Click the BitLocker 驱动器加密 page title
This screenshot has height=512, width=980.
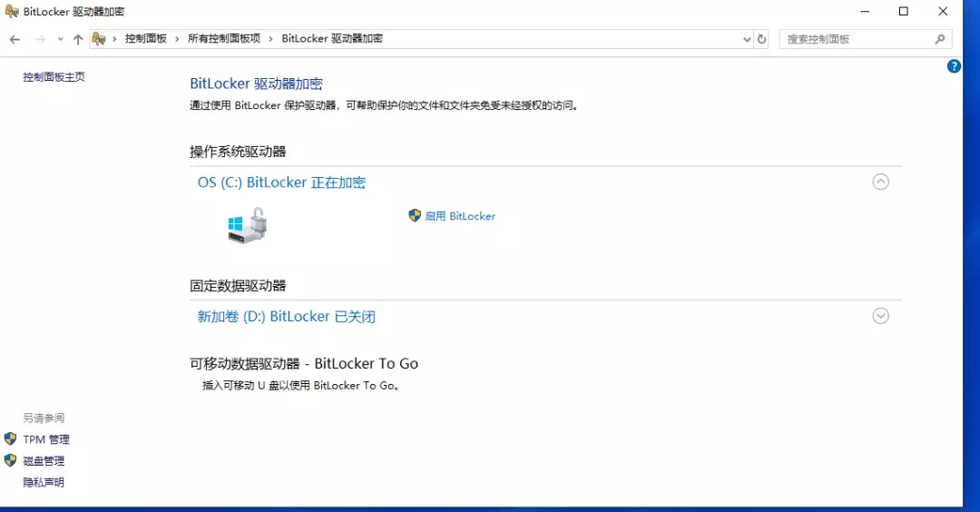(x=256, y=84)
